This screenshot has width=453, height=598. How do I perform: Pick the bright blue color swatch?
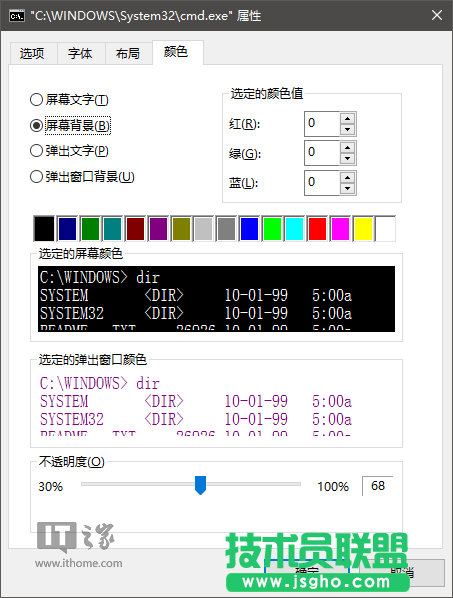pyautogui.click(x=249, y=228)
